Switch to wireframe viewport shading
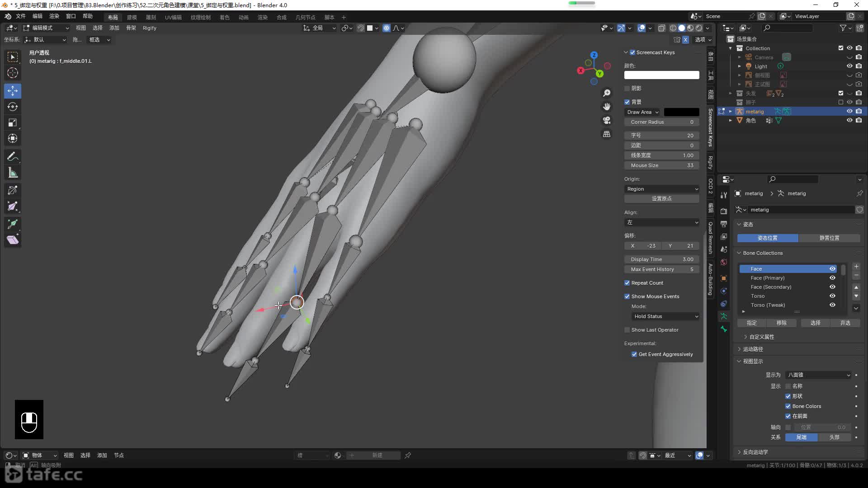Image resolution: width=868 pixels, height=488 pixels. (673, 28)
